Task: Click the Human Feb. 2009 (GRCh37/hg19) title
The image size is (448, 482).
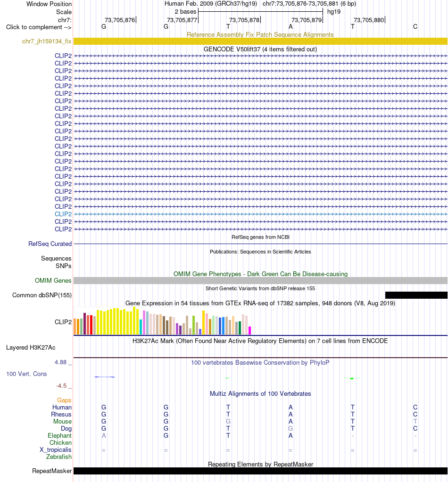Action: pos(211,4)
